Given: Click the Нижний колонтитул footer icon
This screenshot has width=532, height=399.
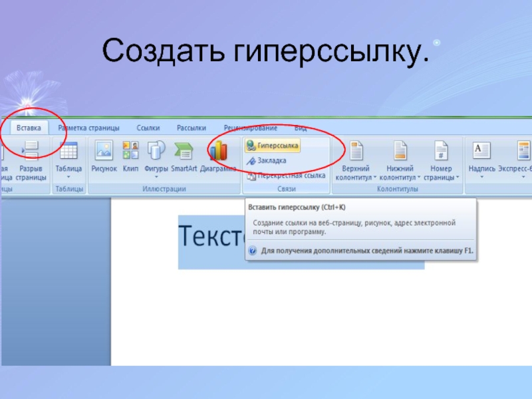Looking at the screenshot, I should [400, 151].
